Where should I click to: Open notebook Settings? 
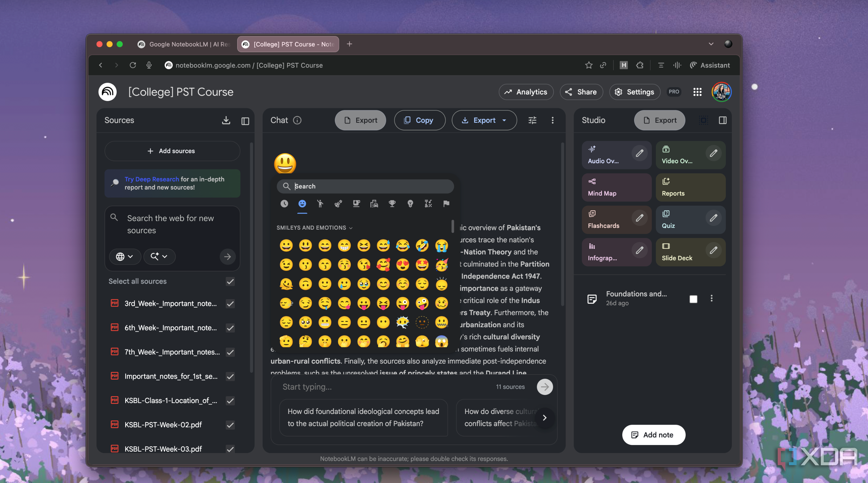click(635, 92)
